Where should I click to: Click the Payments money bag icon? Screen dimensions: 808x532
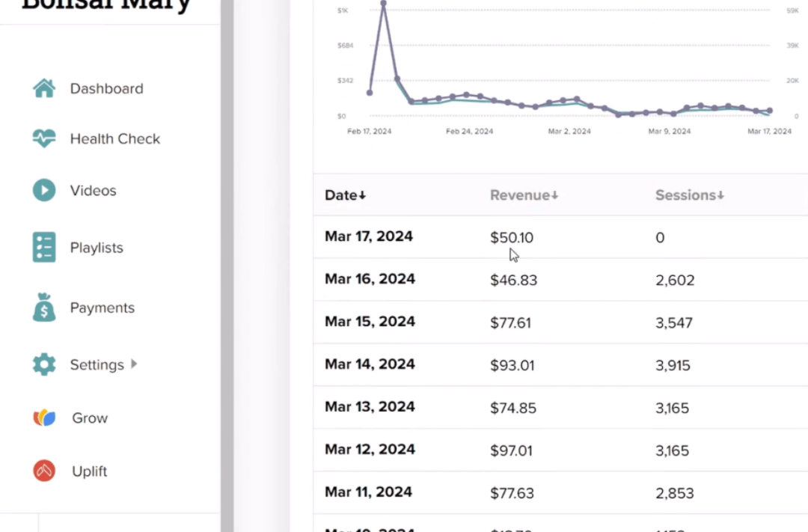click(44, 308)
